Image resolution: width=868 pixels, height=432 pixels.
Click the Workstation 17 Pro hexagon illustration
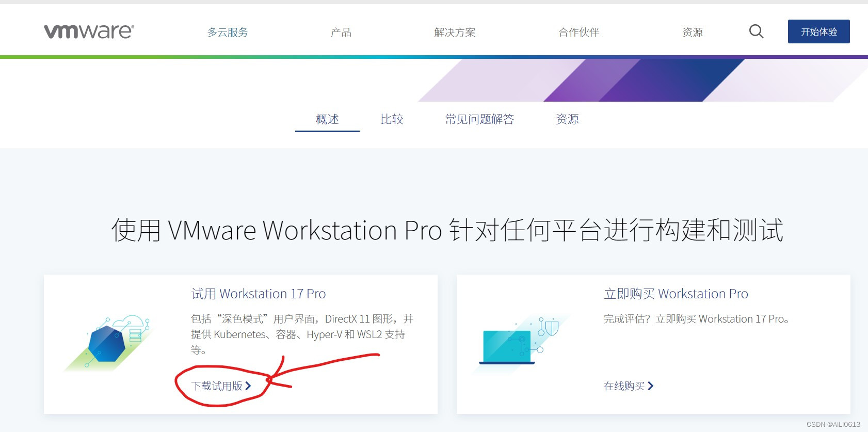(x=108, y=343)
